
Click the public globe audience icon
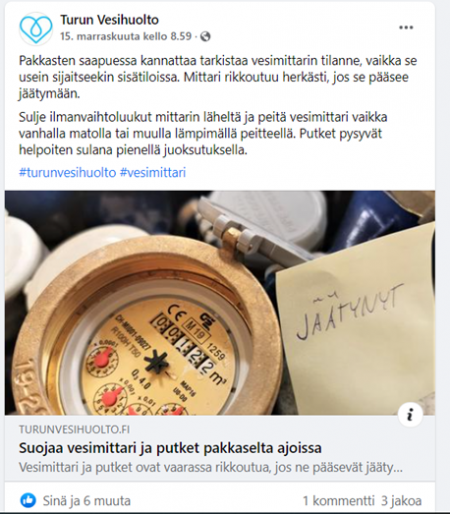(x=205, y=36)
